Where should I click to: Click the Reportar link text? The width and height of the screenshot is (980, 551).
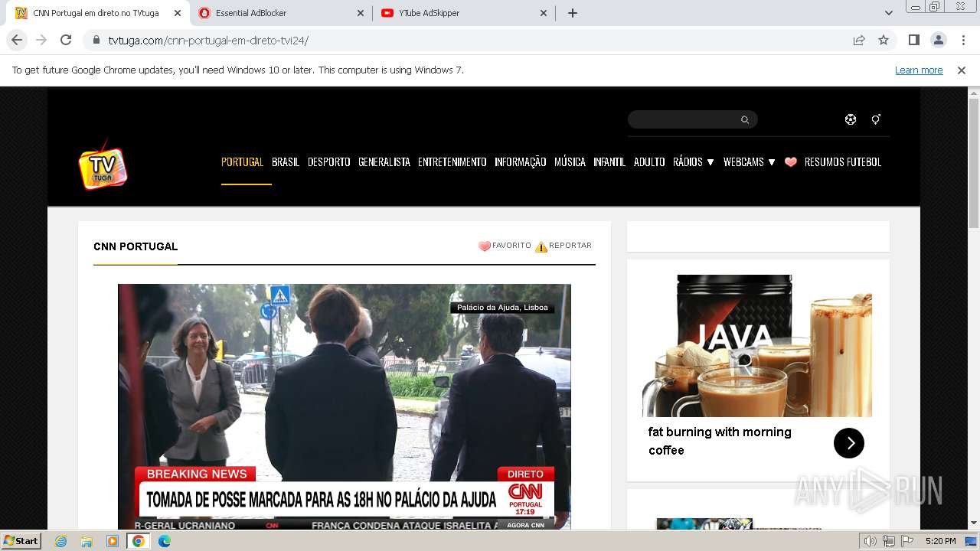pos(570,246)
